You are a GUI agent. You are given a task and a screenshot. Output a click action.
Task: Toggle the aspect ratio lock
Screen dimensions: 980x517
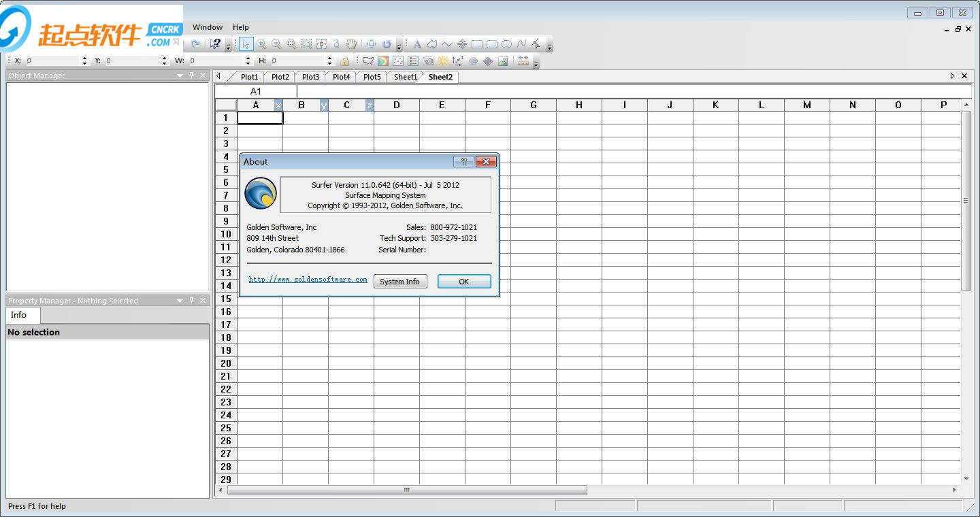point(344,61)
